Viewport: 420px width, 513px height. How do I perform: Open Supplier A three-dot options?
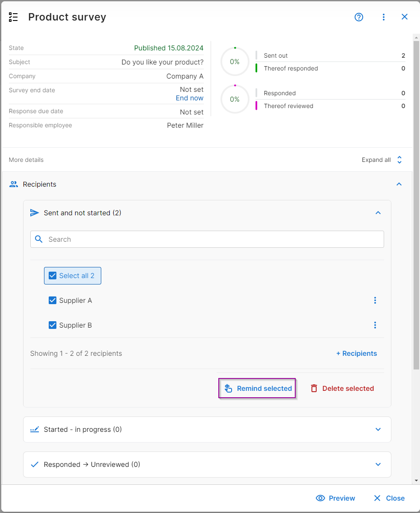[x=375, y=300]
